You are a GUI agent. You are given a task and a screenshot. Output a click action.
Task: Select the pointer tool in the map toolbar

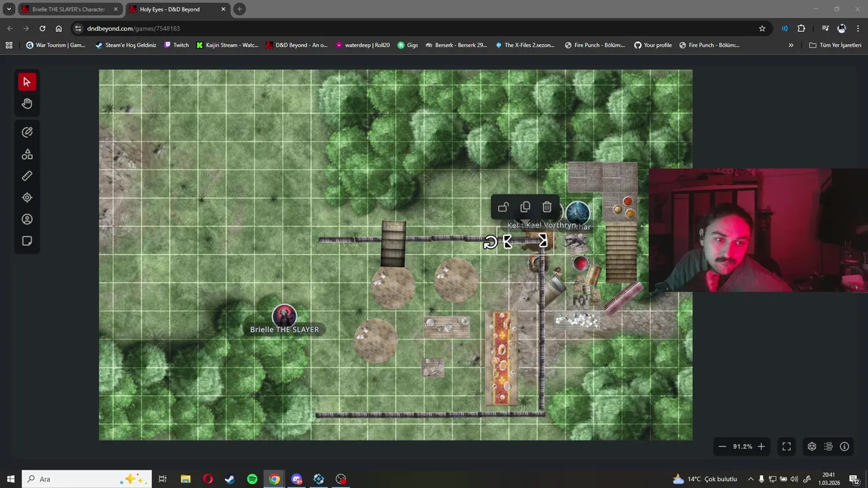tap(27, 82)
